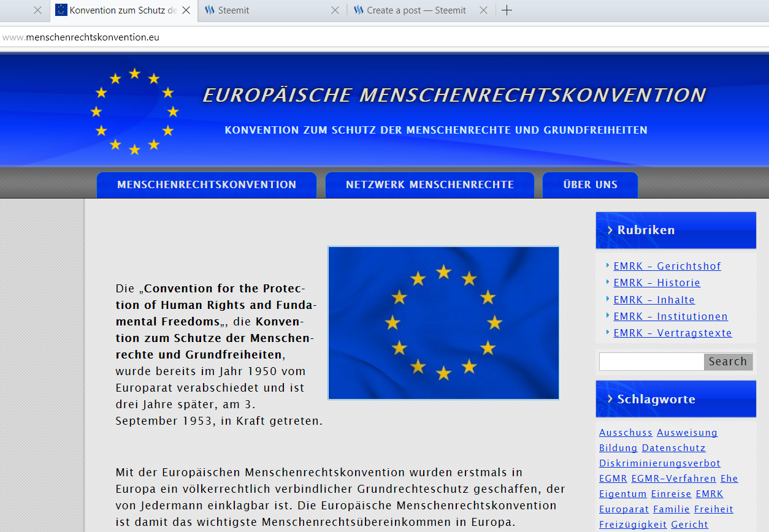Open the Eigentum tag link
The height and width of the screenshot is (532, 769).
[623, 494]
